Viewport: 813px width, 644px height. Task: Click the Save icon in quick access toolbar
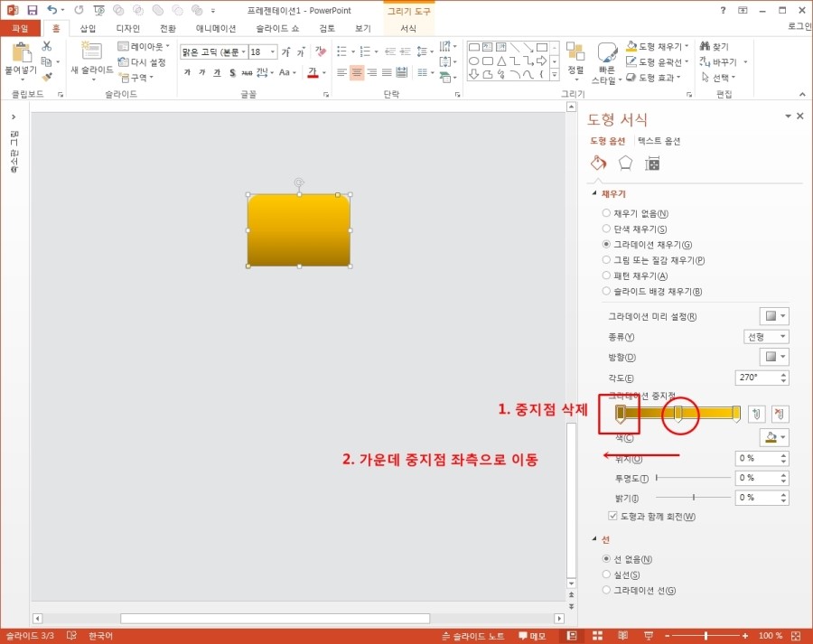pyautogui.click(x=33, y=10)
